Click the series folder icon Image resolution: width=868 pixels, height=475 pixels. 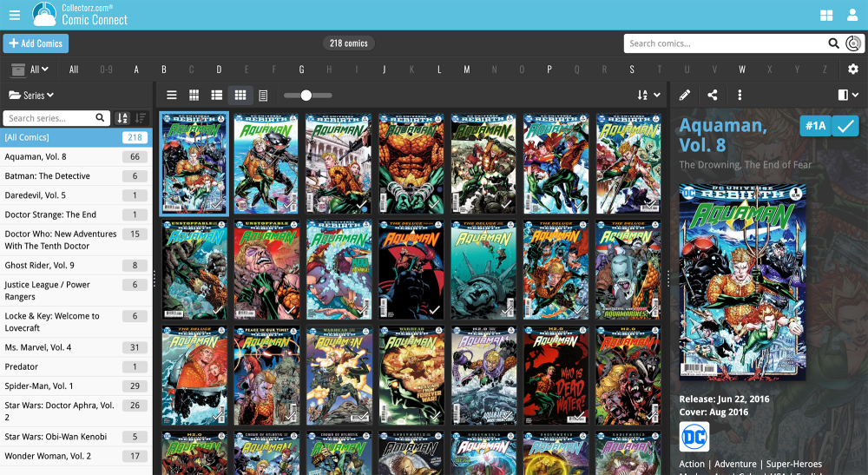click(x=15, y=96)
